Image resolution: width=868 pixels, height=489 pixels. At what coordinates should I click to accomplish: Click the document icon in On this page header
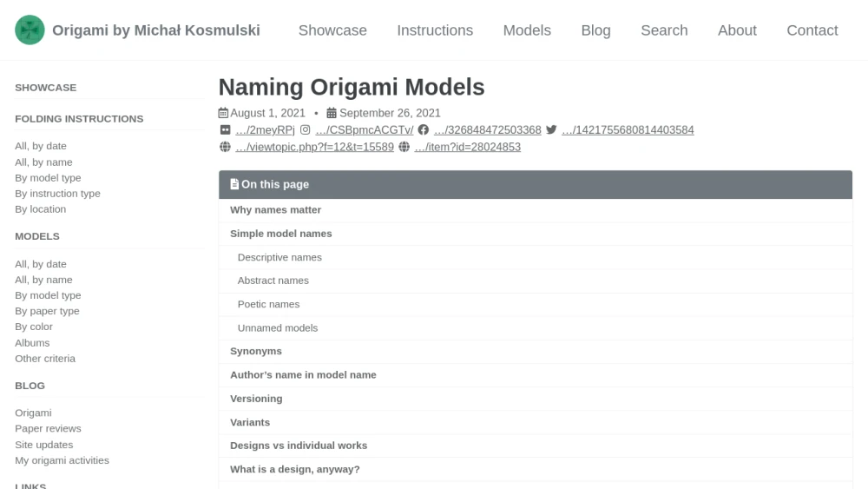[x=234, y=184]
